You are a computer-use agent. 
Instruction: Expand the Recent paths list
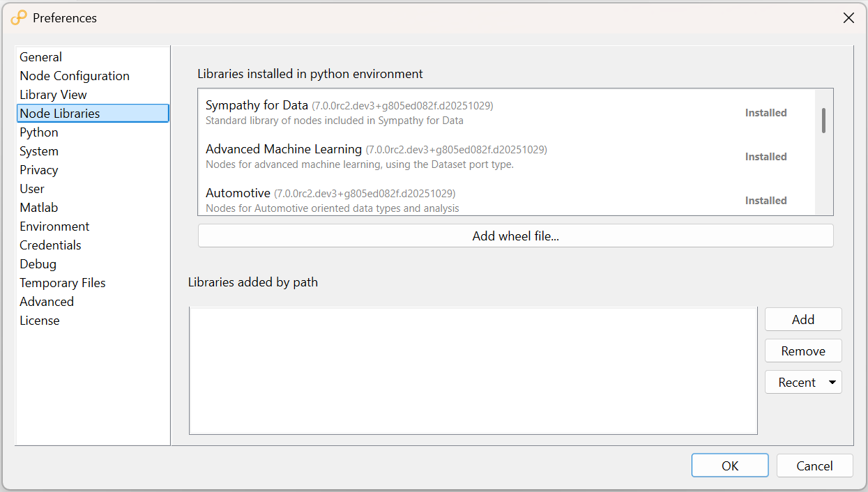pos(831,382)
